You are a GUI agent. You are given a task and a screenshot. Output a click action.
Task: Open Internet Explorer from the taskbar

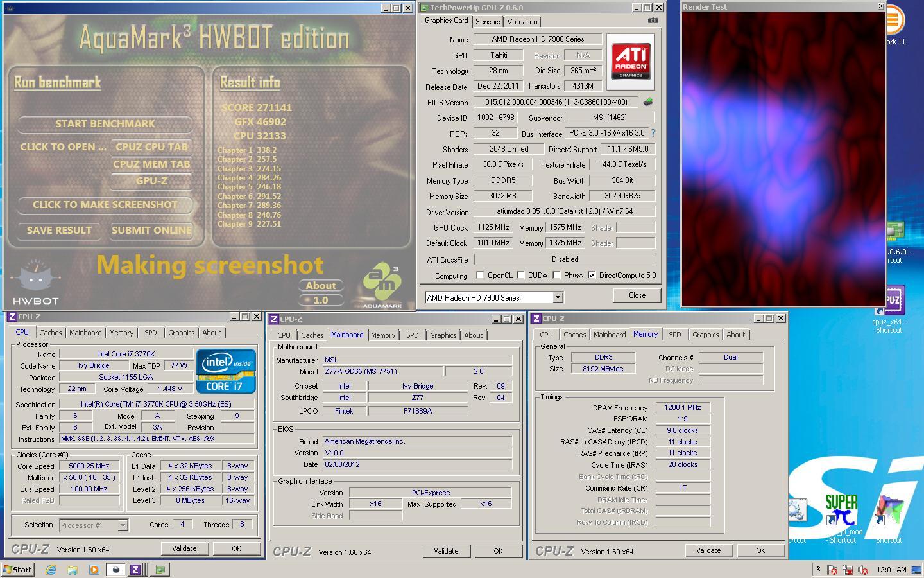point(51,570)
